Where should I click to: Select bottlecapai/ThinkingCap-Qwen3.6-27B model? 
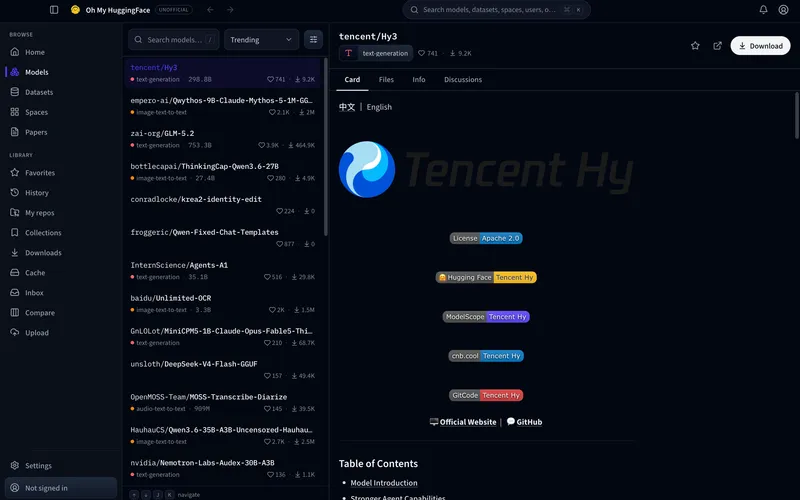[x=222, y=172]
